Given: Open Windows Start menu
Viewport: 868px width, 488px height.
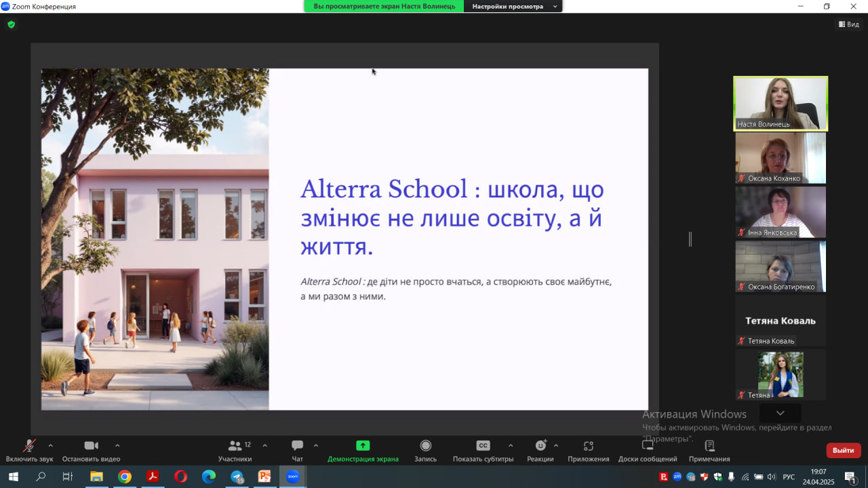Looking at the screenshot, I should (x=13, y=476).
